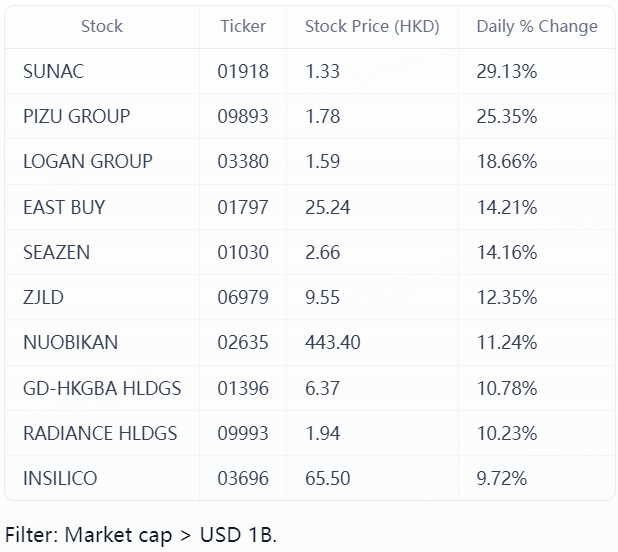
Task: Click the Stock Price (HKD) header
Action: [371, 26]
